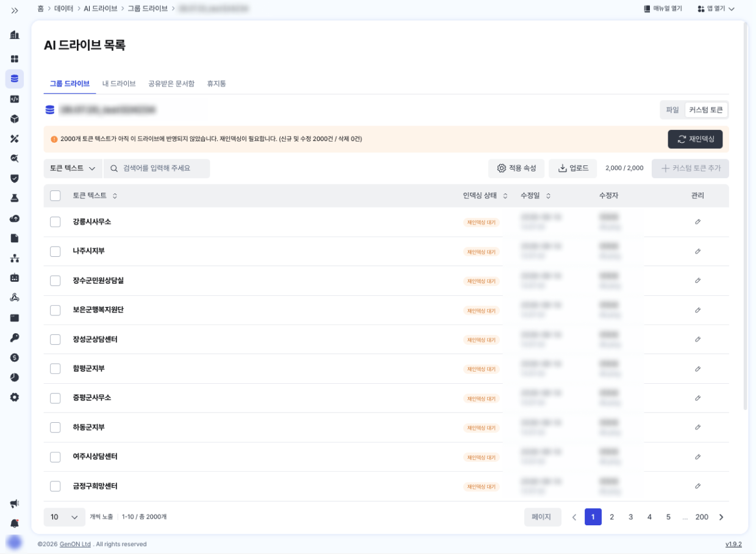
Task: Open the shield check icon in sidebar
Action: point(15,178)
